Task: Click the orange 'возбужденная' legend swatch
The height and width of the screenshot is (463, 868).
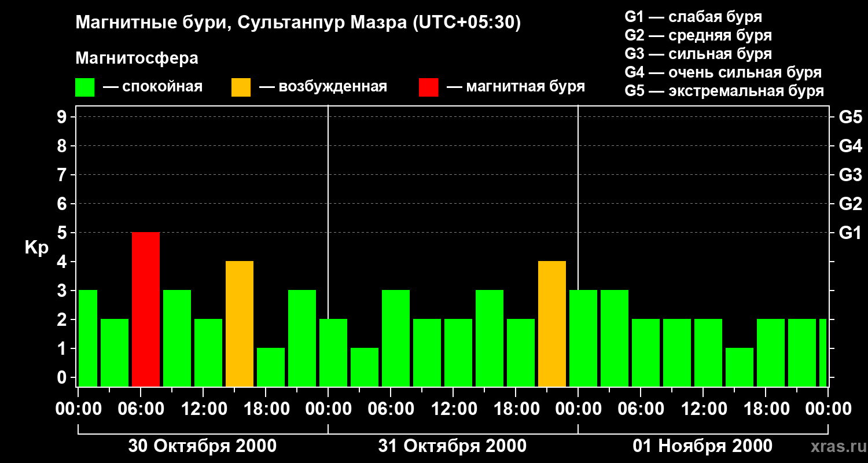Action: click(241, 87)
